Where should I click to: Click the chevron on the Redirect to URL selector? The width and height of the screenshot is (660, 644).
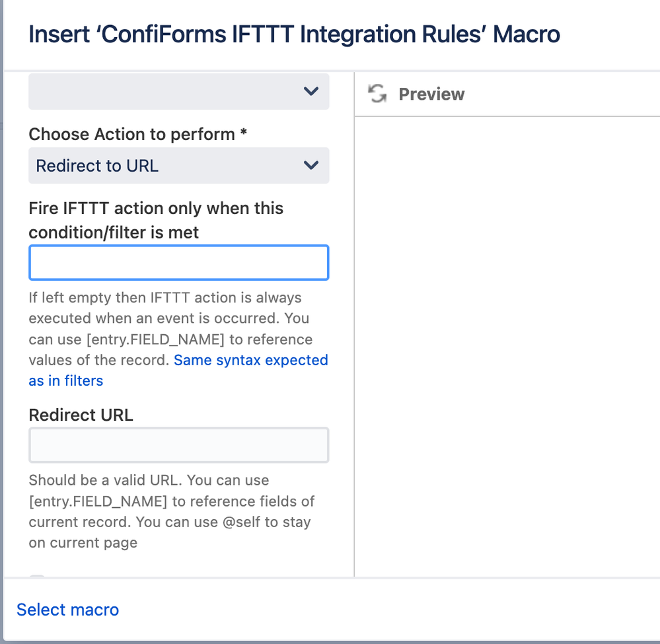311,166
